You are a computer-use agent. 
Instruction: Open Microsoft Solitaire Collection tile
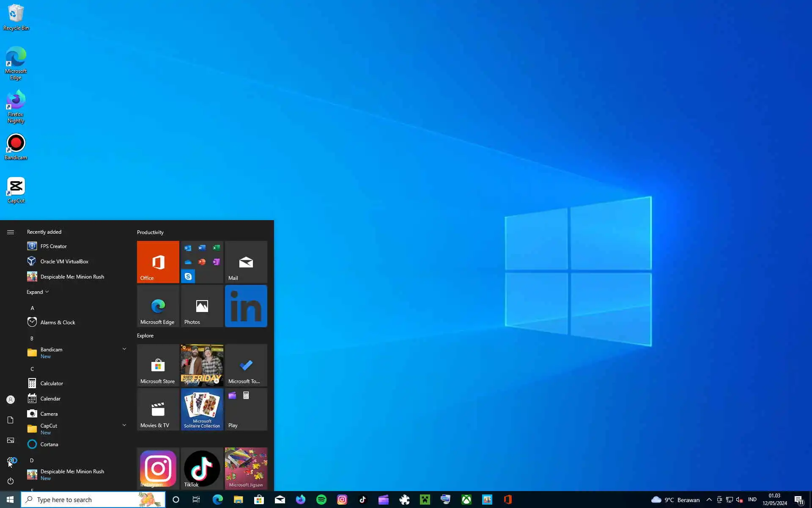coord(202,409)
